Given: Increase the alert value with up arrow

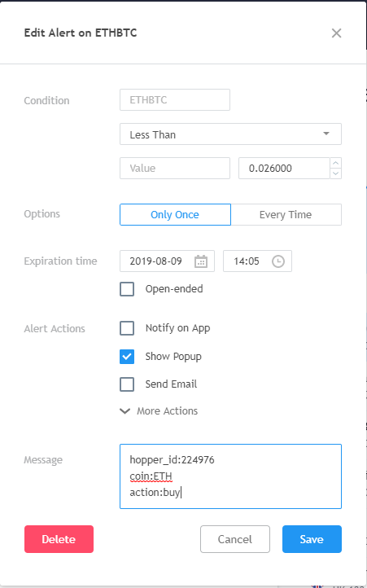Looking at the screenshot, I should (336, 163).
